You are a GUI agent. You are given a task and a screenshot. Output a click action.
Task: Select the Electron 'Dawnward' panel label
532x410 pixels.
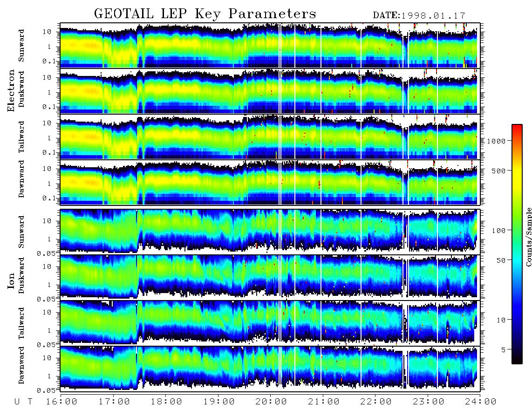click(x=21, y=179)
